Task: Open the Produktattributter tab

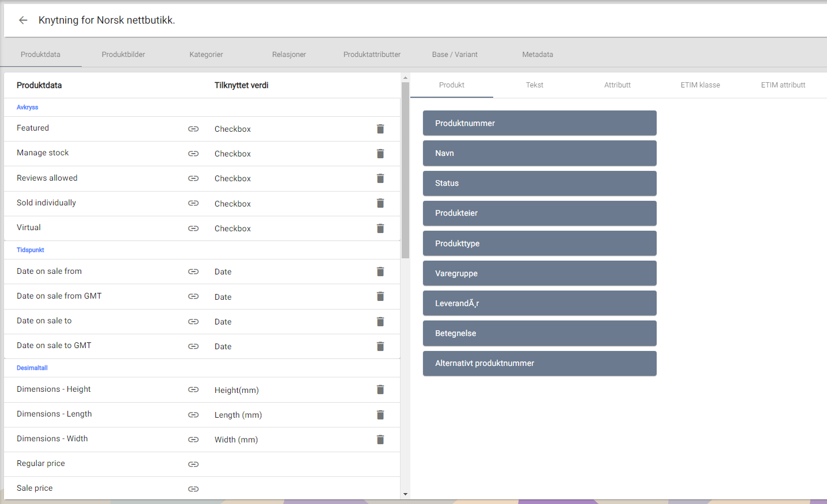Action: [372, 55]
